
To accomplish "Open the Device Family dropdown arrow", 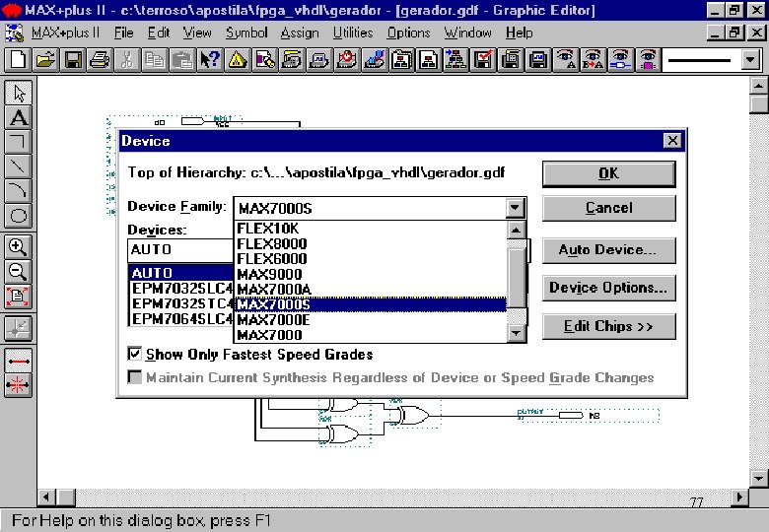I will [x=515, y=208].
